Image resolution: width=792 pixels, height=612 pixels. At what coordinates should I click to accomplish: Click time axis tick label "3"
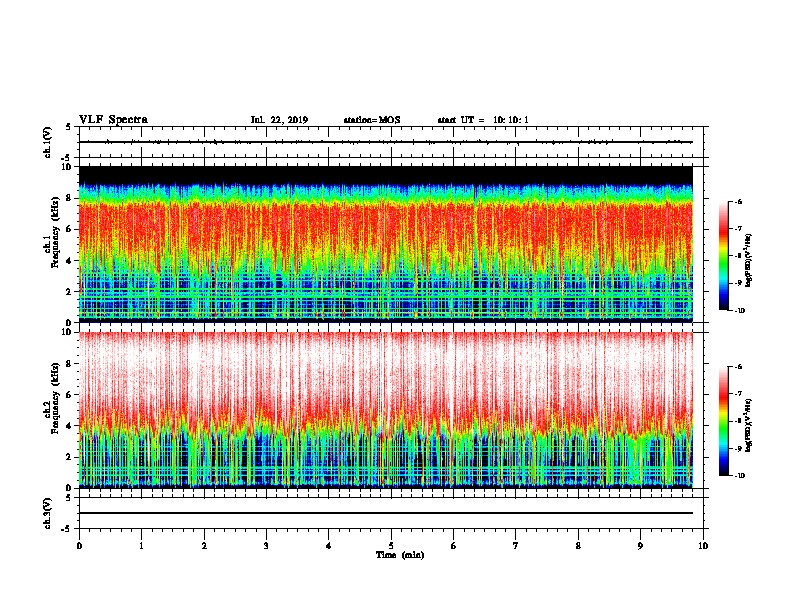[x=266, y=546]
